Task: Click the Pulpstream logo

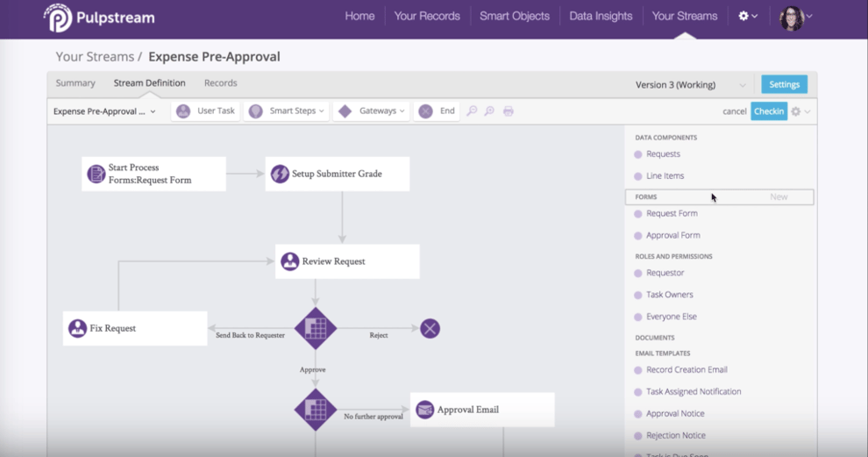Action: click(x=98, y=17)
